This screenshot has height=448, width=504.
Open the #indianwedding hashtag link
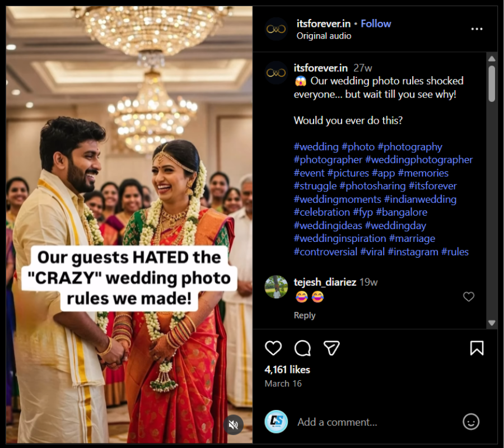point(420,199)
